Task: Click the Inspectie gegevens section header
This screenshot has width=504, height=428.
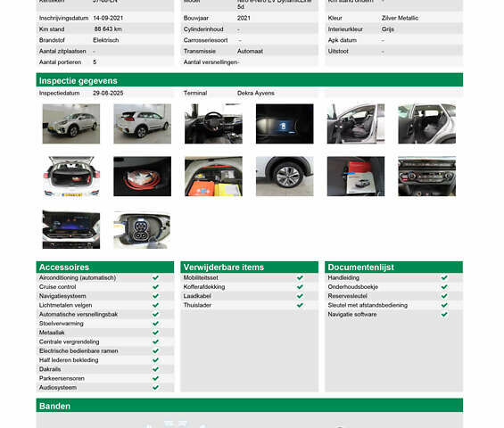Action: click(x=250, y=80)
